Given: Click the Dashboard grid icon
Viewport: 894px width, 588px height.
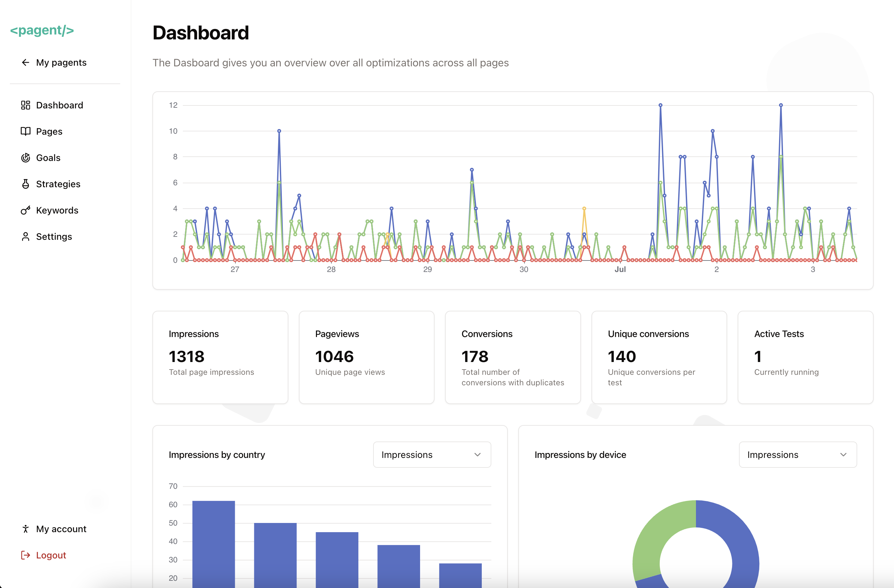Looking at the screenshot, I should tap(26, 105).
